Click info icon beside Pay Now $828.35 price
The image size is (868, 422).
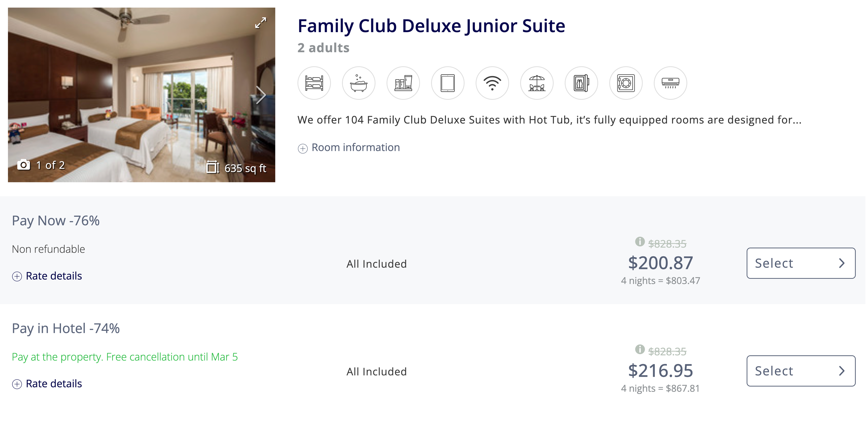[x=639, y=242]
